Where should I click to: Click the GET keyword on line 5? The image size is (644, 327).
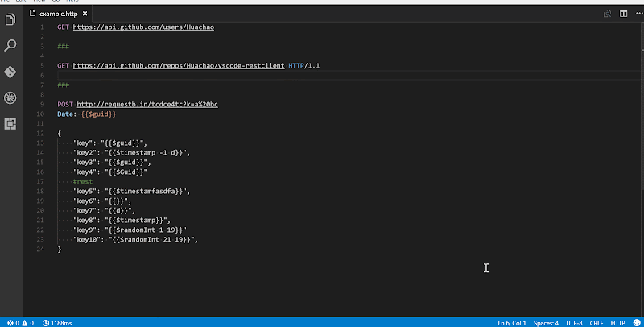[64, 66]
